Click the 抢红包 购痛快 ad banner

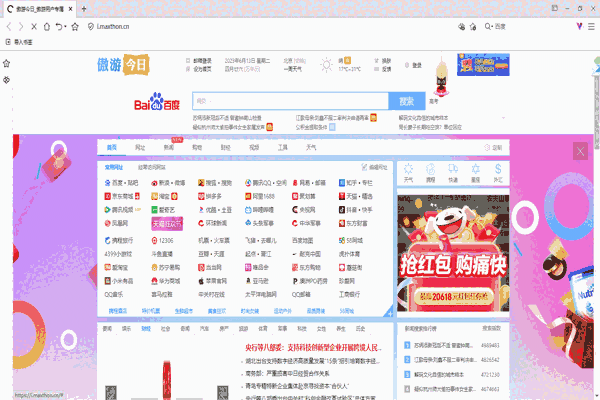pos(453,253)
